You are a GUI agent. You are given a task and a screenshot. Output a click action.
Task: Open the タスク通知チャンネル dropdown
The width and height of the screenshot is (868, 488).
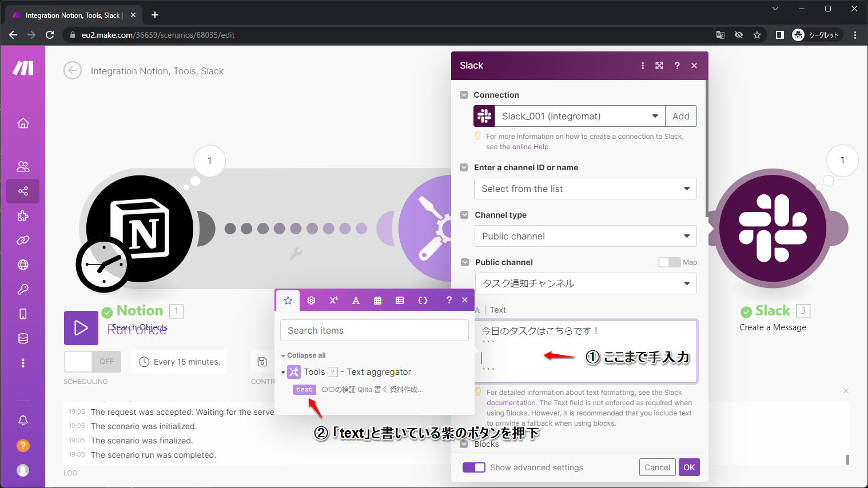[x=586, y=283]
